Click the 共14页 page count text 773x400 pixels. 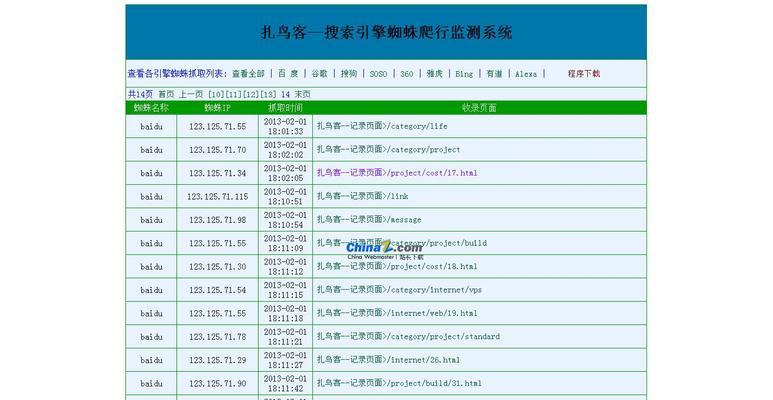(141, 94)
